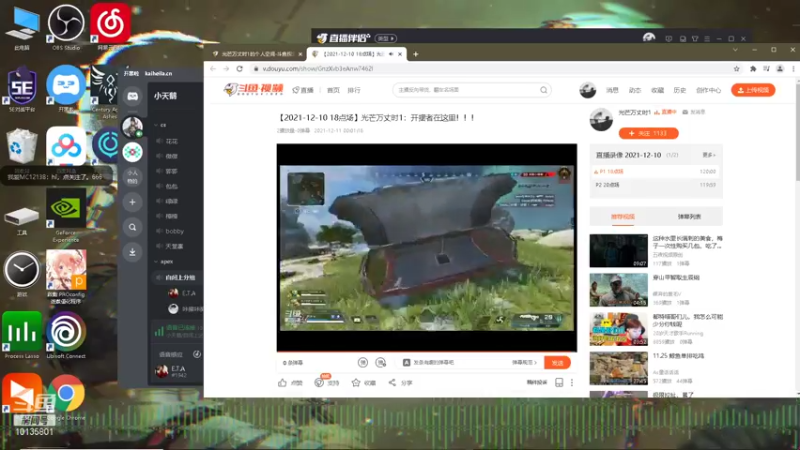
Task: Open Kaiheila home icon at sidebar top
Action: pyautogui.click(x=133, y=96)
